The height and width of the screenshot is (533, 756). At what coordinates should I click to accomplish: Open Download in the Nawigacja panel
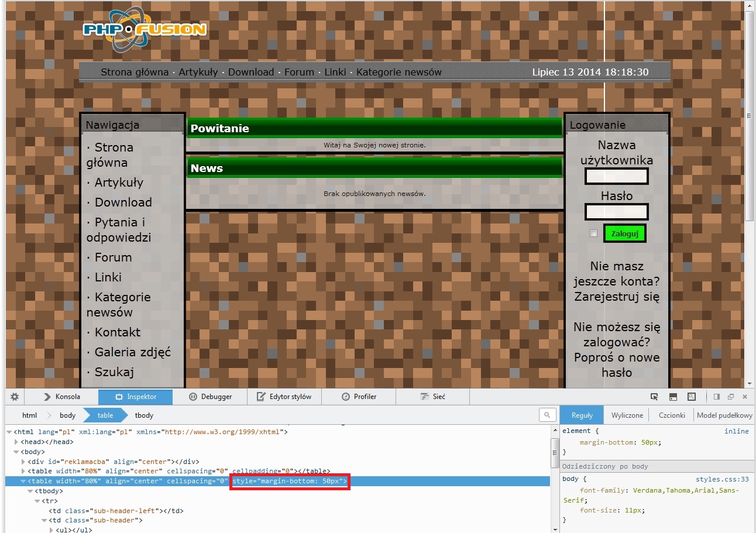pos(123,202)
